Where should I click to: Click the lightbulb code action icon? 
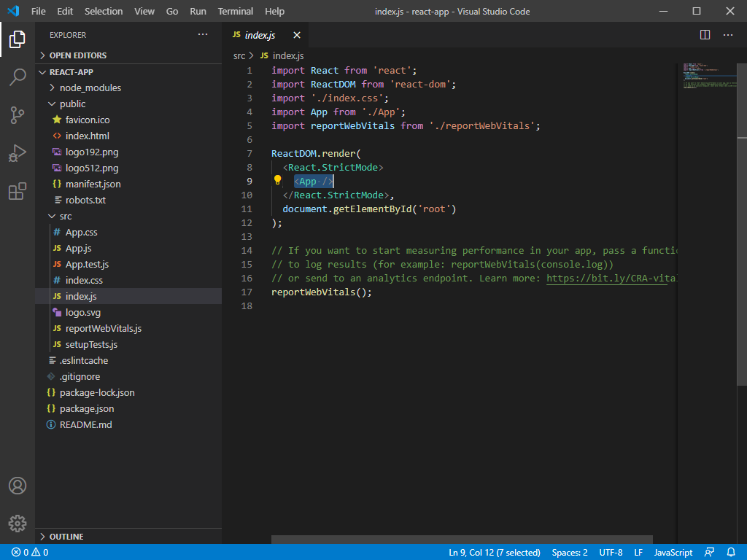coord(277,180)
